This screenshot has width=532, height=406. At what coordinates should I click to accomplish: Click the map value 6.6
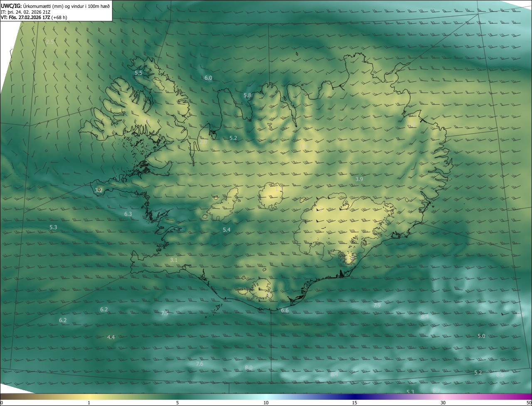coord(285,310)
